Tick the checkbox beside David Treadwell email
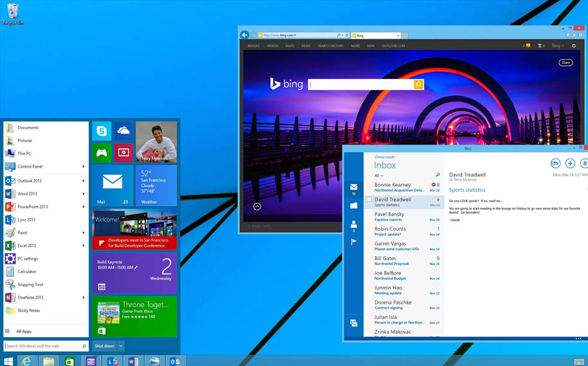 tap(369, 200)
